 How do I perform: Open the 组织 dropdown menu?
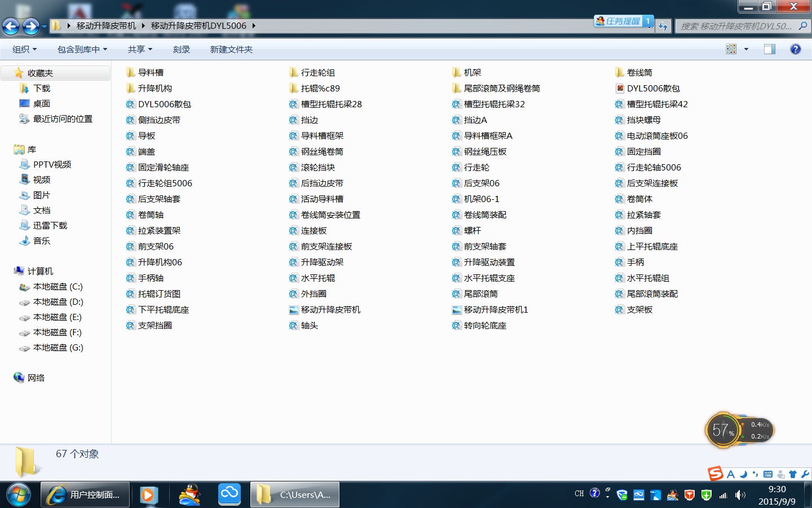tap(25, 49)
